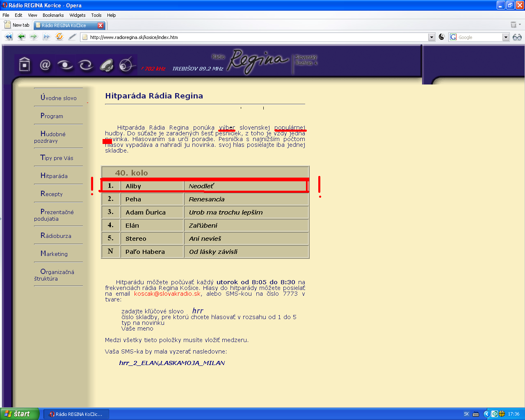
Task: Open the File menu
Action: click(6, 15)
